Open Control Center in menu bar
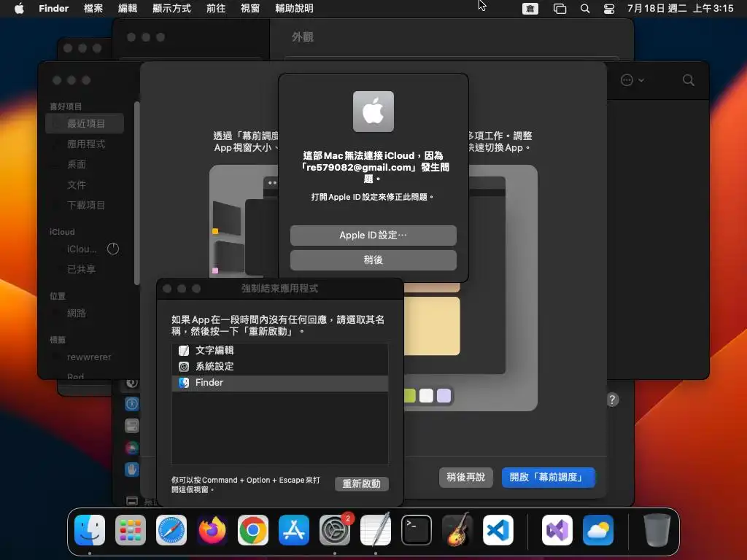This screenshot has height=560, width=747. tap(609, 9)
